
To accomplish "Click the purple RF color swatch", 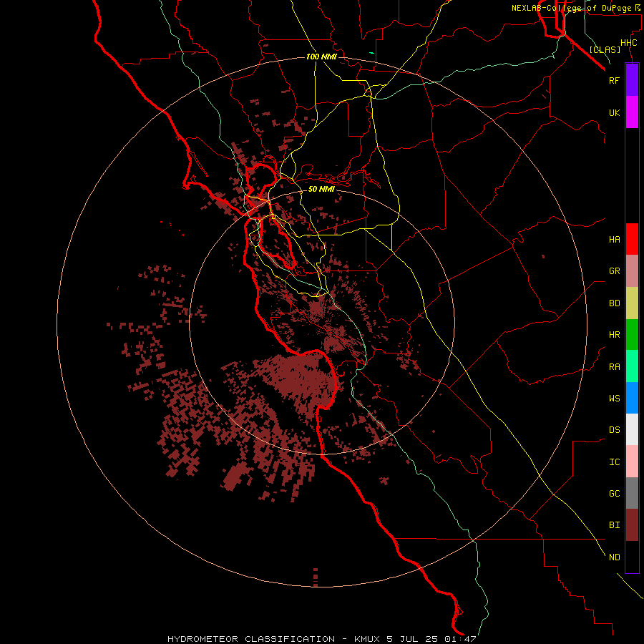I will tap(632, 80).
